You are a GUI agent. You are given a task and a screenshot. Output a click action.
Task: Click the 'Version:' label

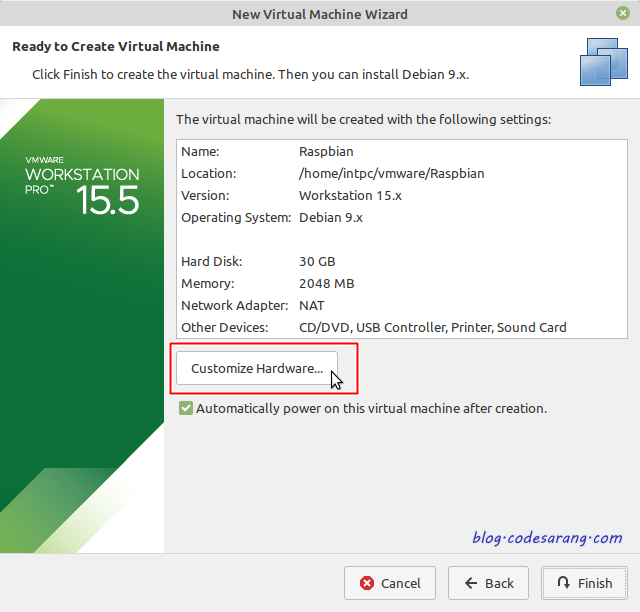click(205, 196)
